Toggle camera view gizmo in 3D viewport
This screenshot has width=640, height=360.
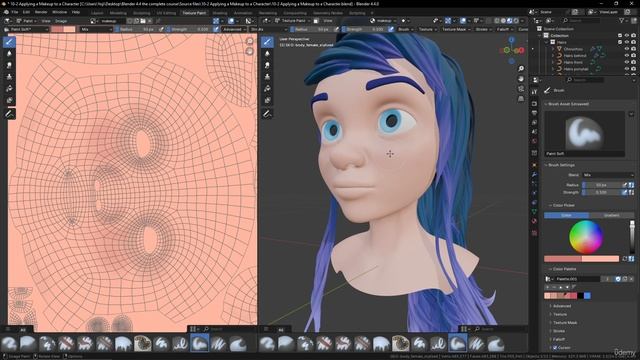tap(521, 89)
